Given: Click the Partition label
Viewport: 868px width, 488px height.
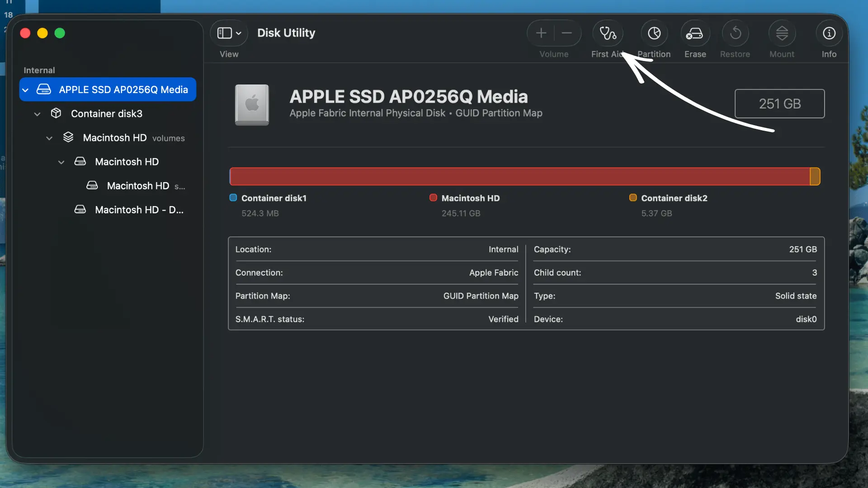Looking at the screenshot, I should point(654,54).
